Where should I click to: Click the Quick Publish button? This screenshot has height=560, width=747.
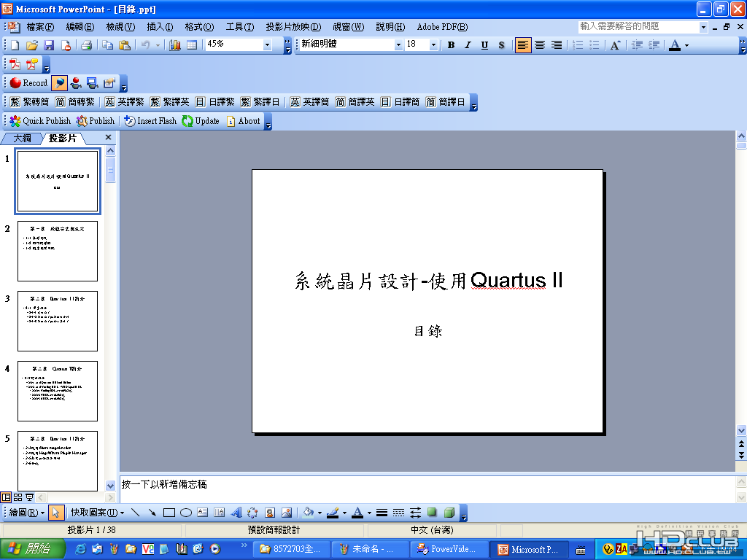(x=40, y=121)
